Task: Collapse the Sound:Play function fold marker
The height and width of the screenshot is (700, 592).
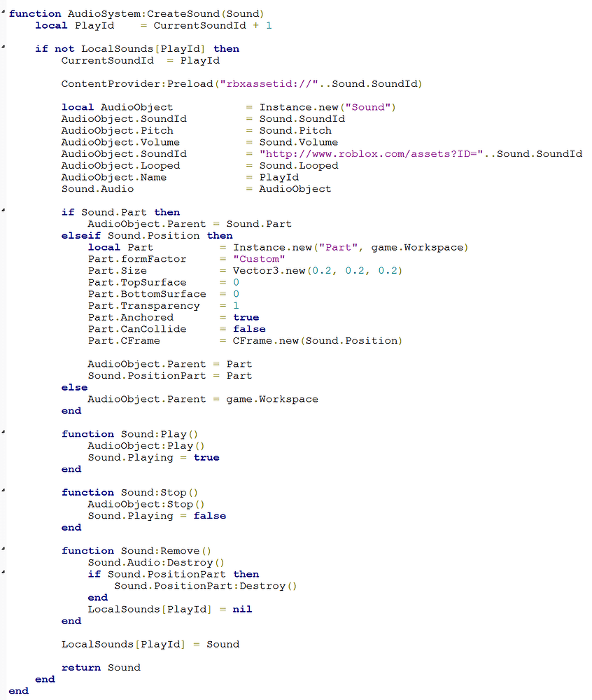Action: point(3,432)
